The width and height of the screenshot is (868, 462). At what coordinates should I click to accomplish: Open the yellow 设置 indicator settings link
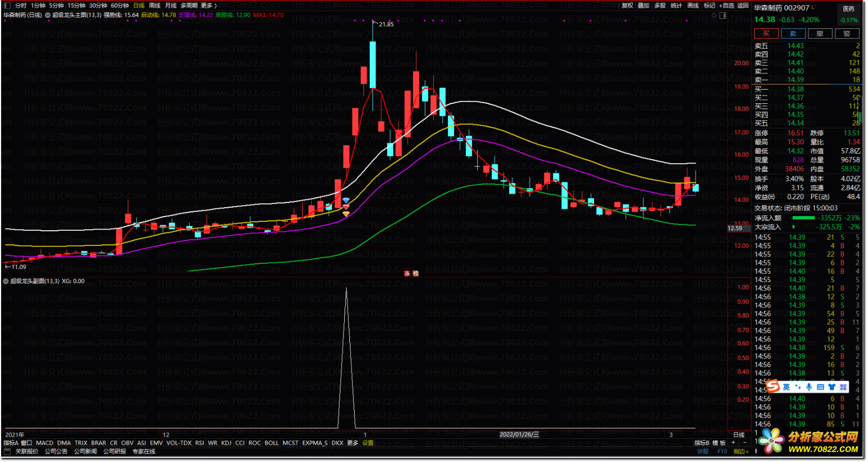[368, 444]
